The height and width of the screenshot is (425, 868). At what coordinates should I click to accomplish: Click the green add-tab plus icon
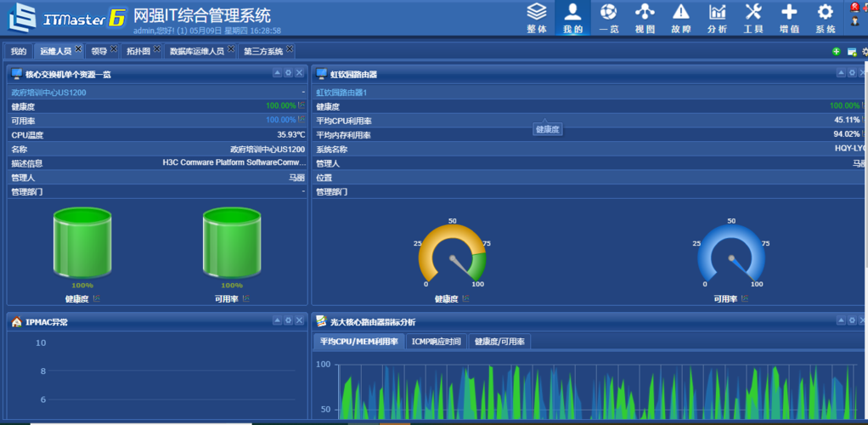pos(837,52)
